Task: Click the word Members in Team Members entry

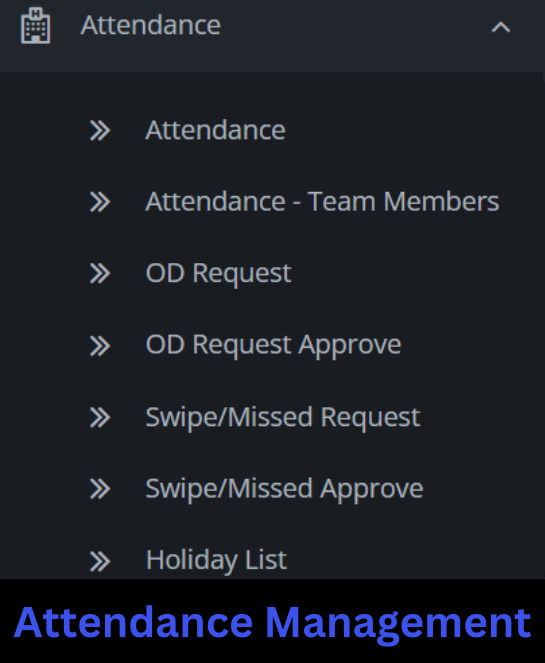Action: coord(441,202)
